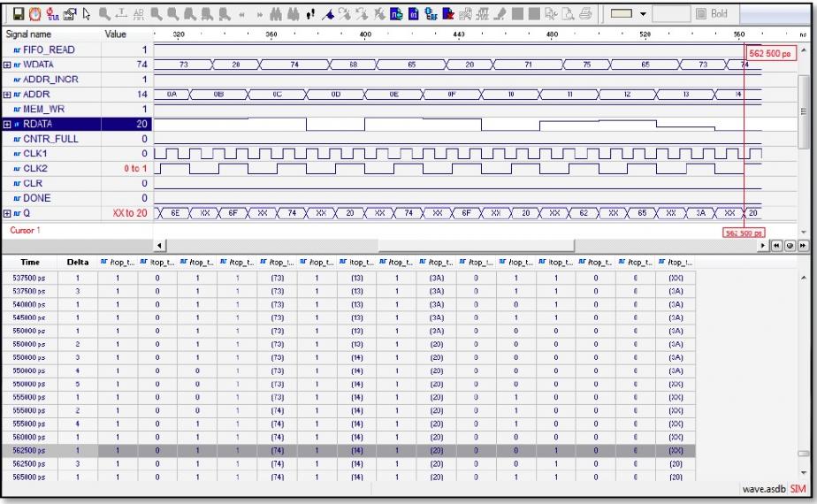The height and width of the screenshot is (504, 817).
Task: Select the measurement mode tool
Action: [x=121, y=14]
